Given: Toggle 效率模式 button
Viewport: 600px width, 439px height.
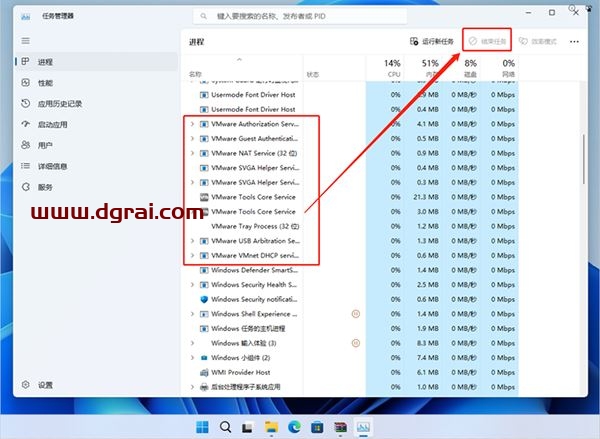Looking at the screenshot, I should coord(538,41).
